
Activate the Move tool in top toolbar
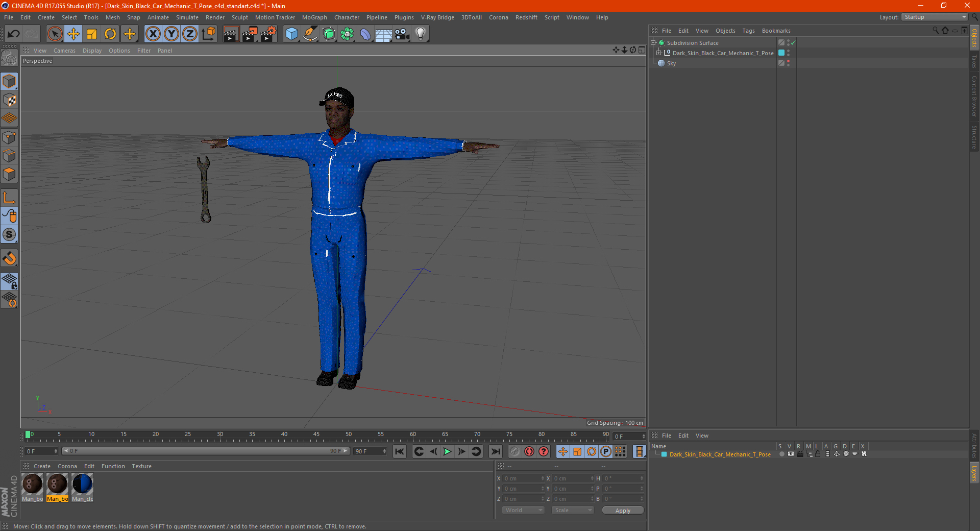pyautogui.click(x=73, y=34)
